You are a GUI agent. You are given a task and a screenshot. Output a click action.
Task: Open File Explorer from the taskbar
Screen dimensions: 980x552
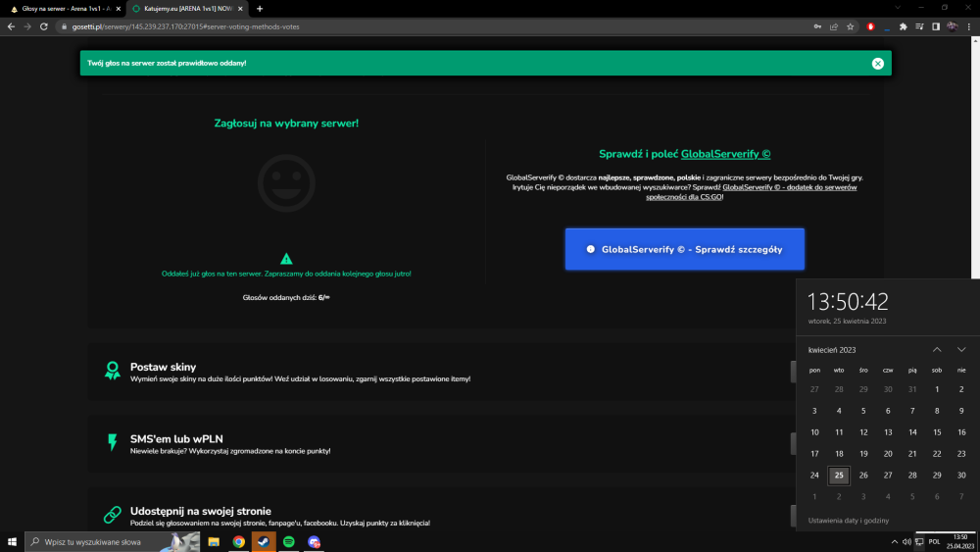click(x=214, y=541)
